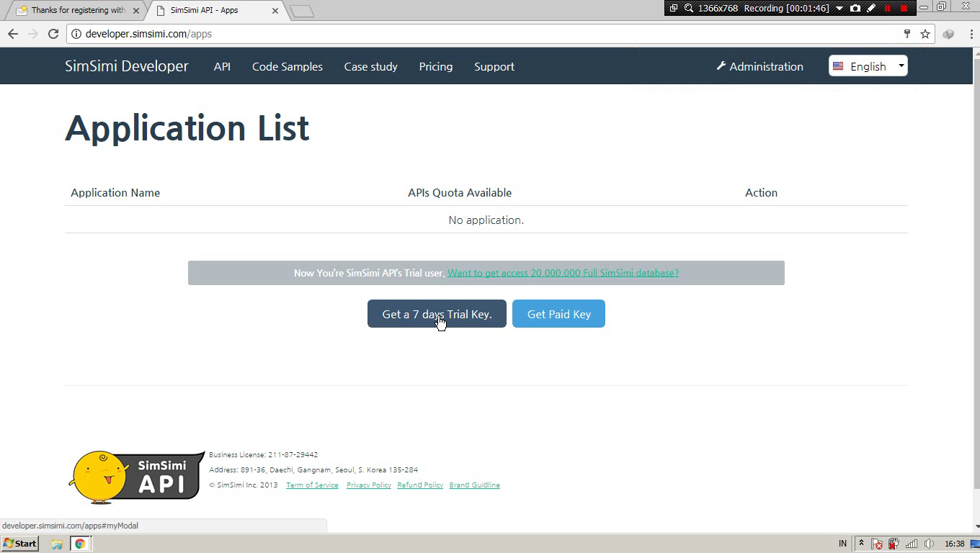Open the grey extension icon in toolbar

[948, 34]
